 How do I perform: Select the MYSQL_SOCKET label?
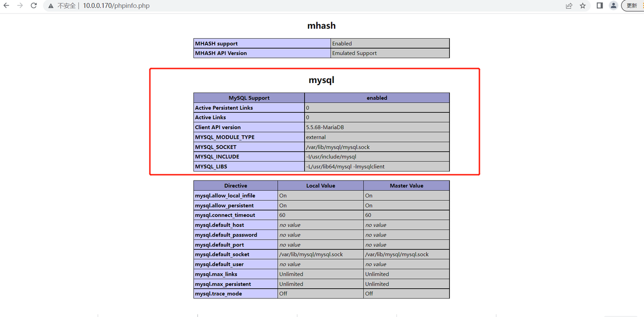tap(215, 147)
